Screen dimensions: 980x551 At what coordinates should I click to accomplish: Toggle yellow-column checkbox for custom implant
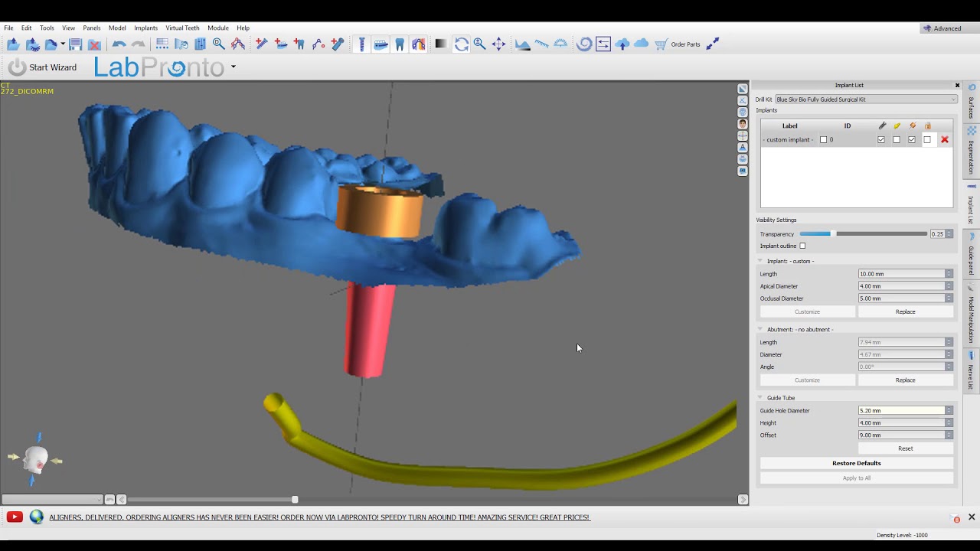tap(897, 140)
